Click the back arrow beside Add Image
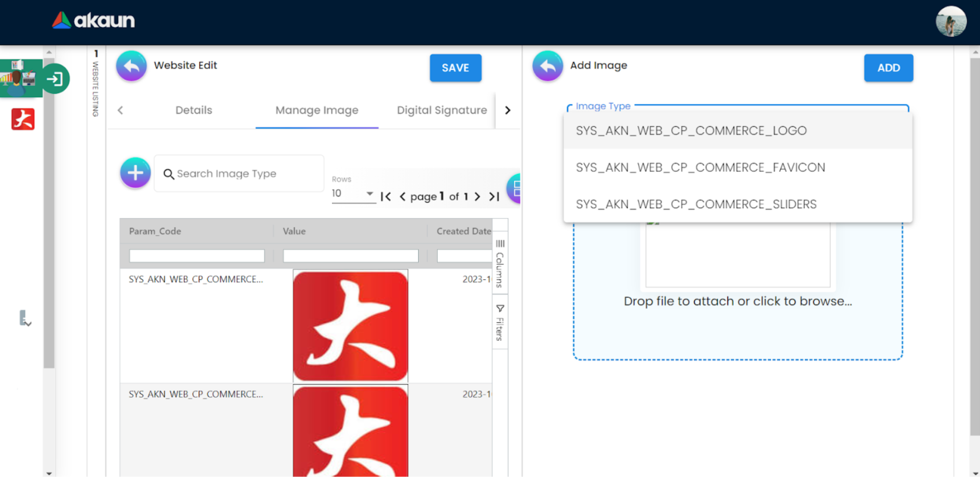 tap(547, 66)
